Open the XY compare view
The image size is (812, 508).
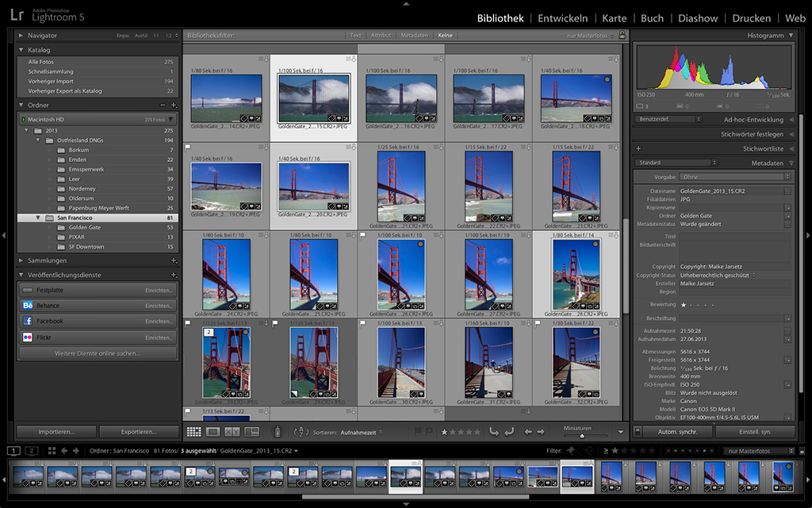[232, 432]
